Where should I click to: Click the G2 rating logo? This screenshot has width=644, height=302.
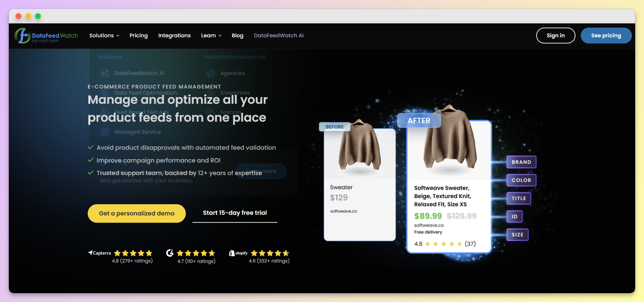(x=170, y=253)
